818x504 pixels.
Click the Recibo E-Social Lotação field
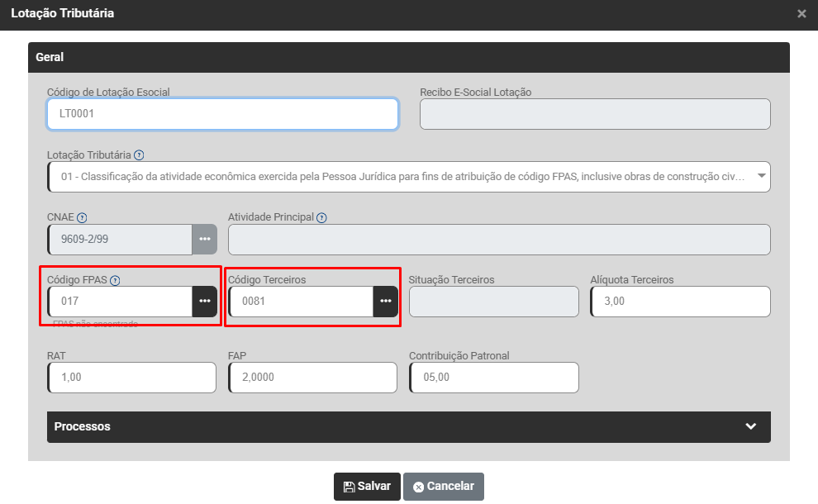(x=595, y=114)
